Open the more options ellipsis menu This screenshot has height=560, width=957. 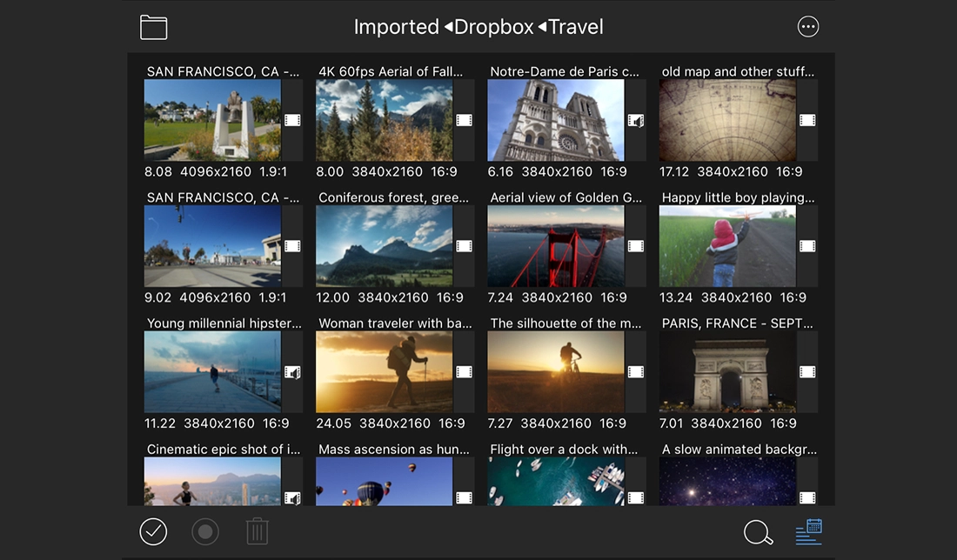point(808,27)
